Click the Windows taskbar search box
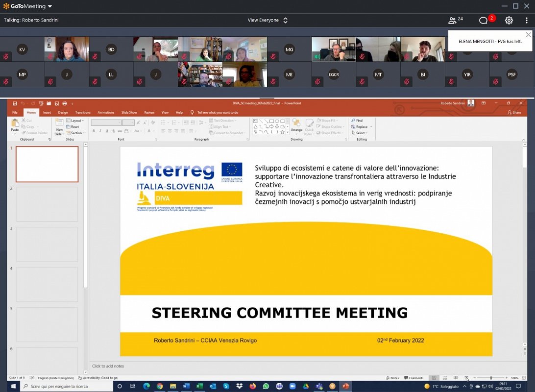Screen dimensions: 535x392 pyautogui.click(x=67, y=386)
